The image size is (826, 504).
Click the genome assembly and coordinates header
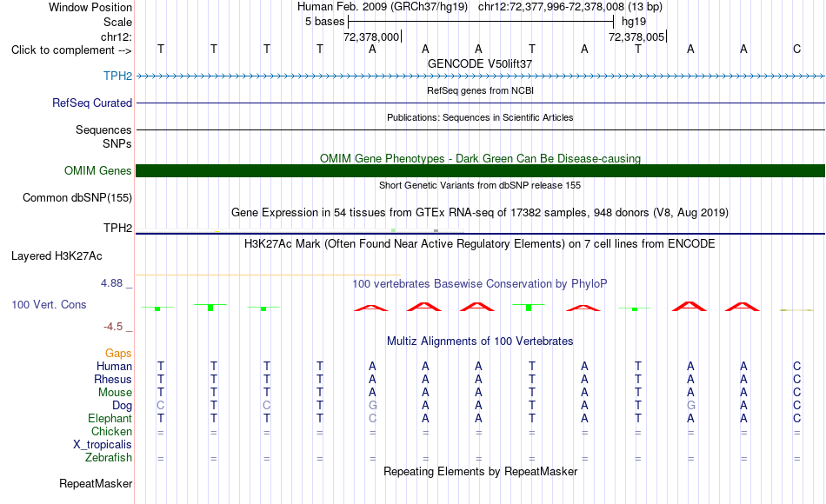(480, 7)
